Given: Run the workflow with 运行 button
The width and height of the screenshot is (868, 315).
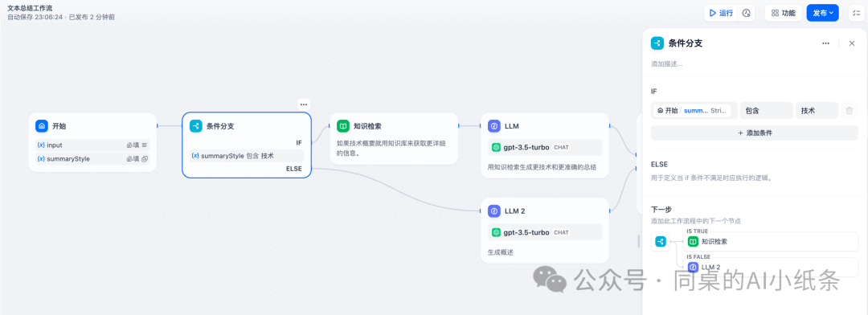Looking at the screenshot, I should (721, 13).
